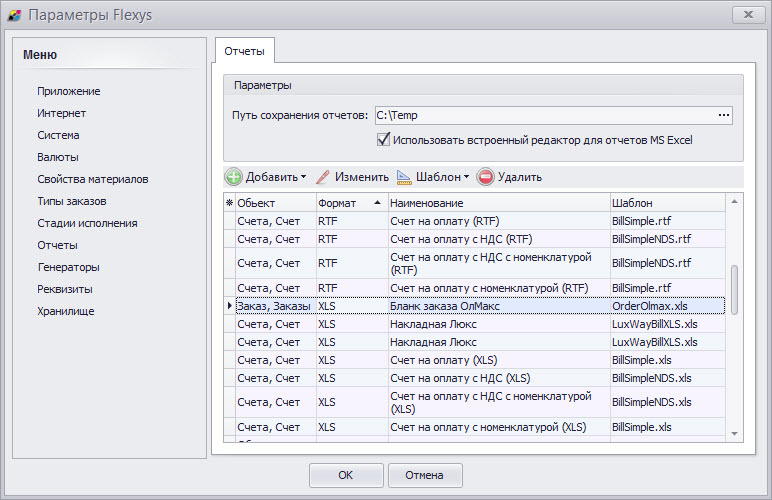Image resolution: width=772 pixels, height=500 pixels.
Task: Click the Отмена button
Action: (x=424, y=475)
